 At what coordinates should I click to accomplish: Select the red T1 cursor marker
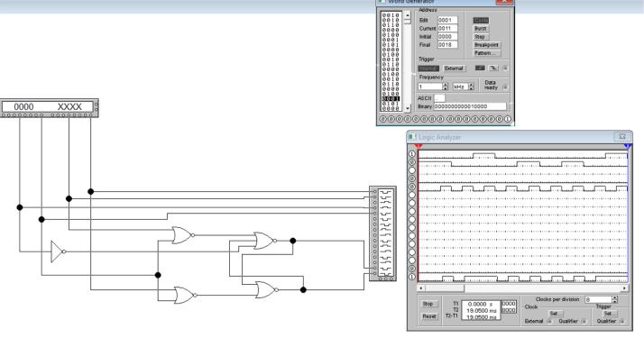click(419, 146)
